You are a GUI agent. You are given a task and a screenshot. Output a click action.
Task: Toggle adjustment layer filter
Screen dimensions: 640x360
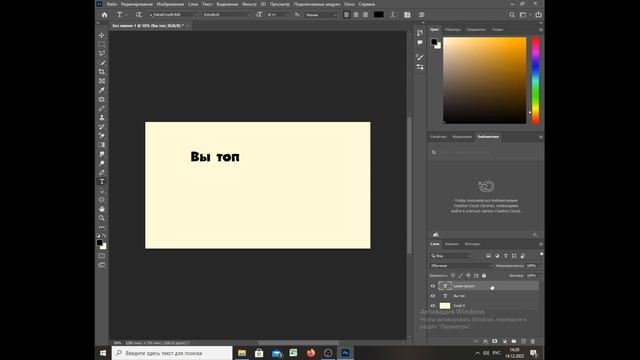[x=497, y=256]
